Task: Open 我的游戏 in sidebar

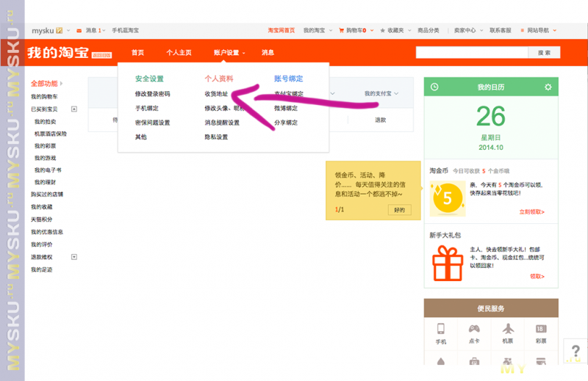Action: tap(45, 158)
